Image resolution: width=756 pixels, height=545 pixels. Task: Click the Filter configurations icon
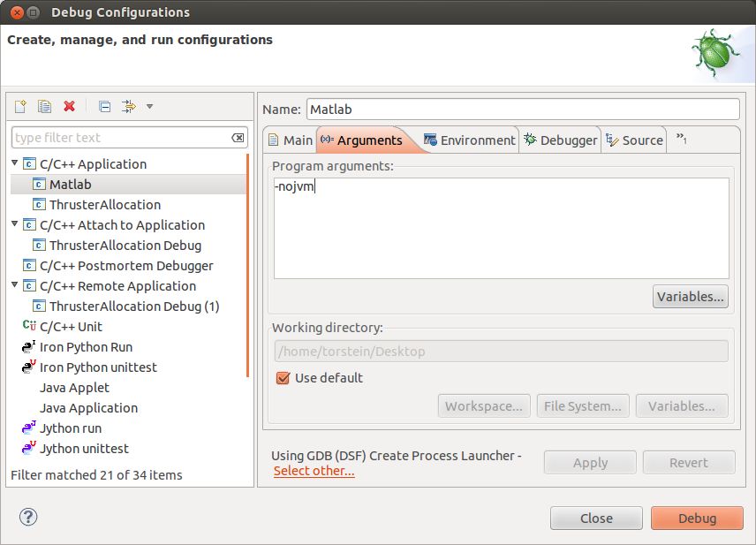(129, 106)
